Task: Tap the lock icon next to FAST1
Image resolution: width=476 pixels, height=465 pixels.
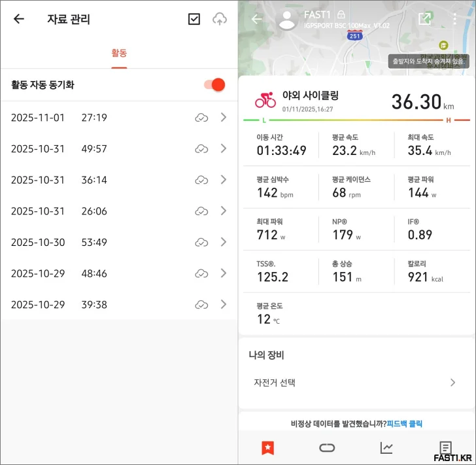Action: pyautogui.click(x=341, y=14)
